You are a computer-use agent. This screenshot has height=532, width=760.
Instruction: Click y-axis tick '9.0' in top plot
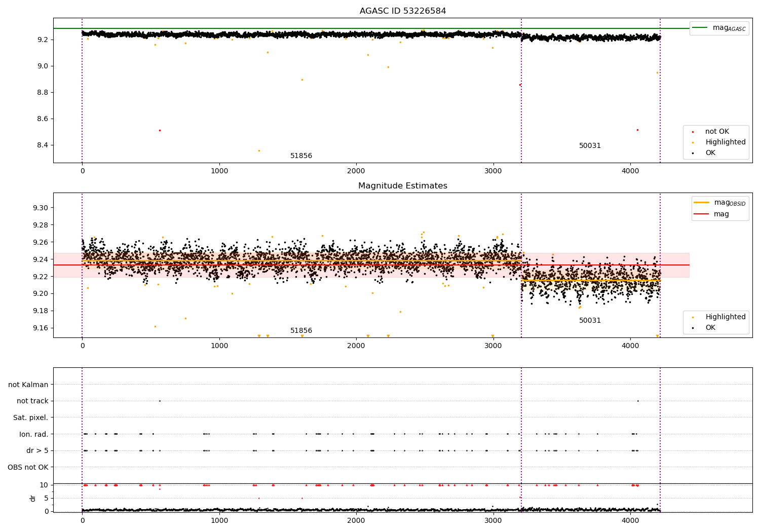click(43, 66)
